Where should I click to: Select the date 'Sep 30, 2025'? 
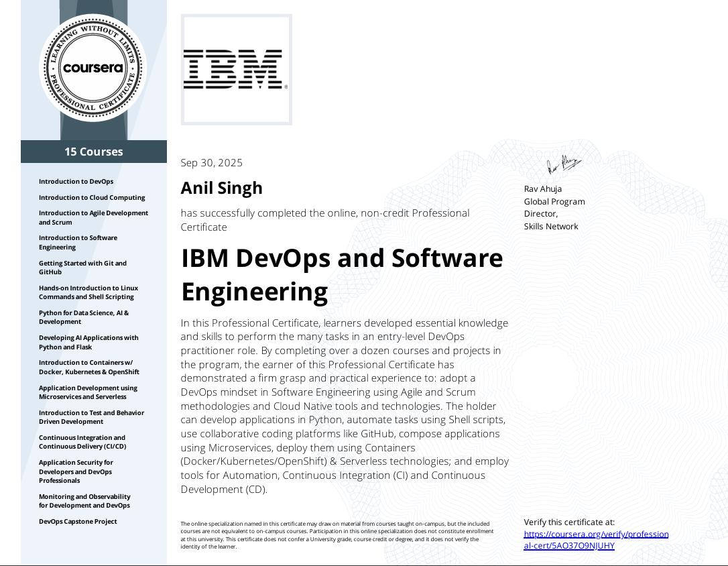[211, 162]
